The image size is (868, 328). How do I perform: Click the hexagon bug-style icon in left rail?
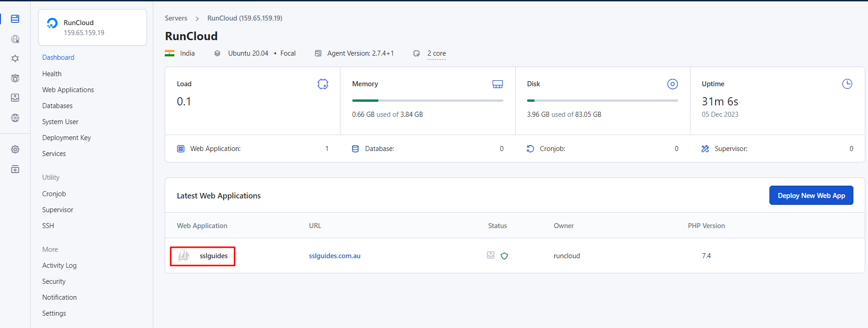tap(15, 58)
